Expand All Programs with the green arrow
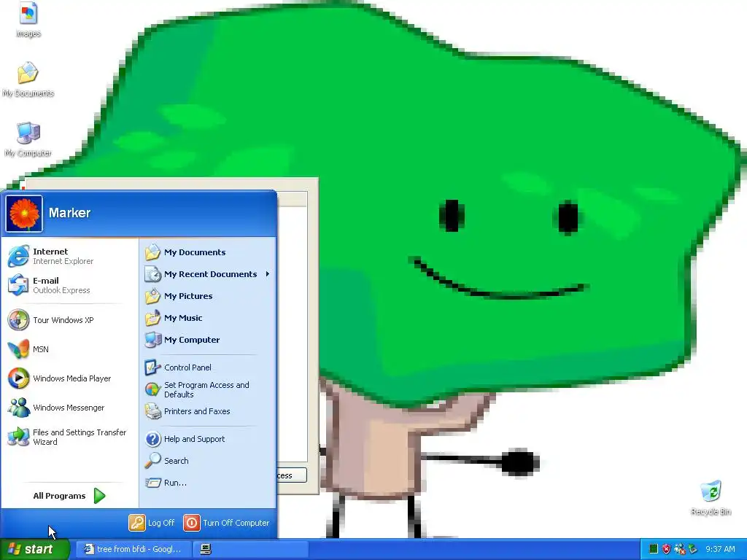Screen dimensions: 747x560 pyautogui.click(x=99, y=496)
